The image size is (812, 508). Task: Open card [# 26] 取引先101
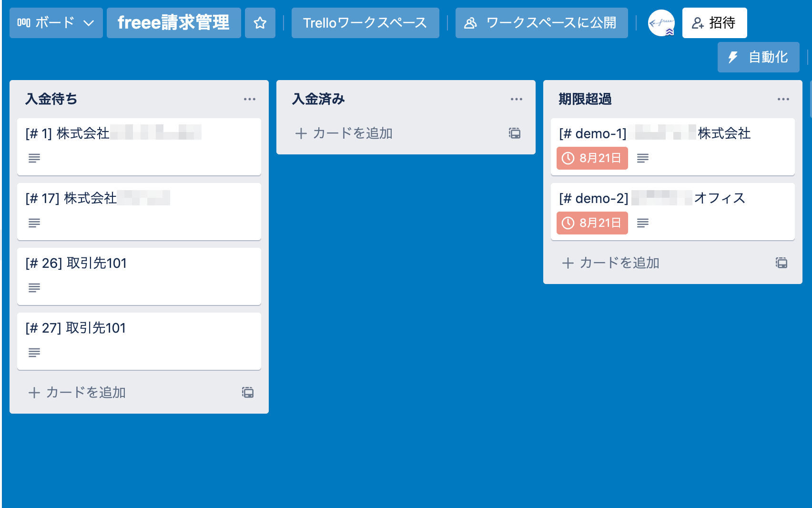(x=139, y=276)
